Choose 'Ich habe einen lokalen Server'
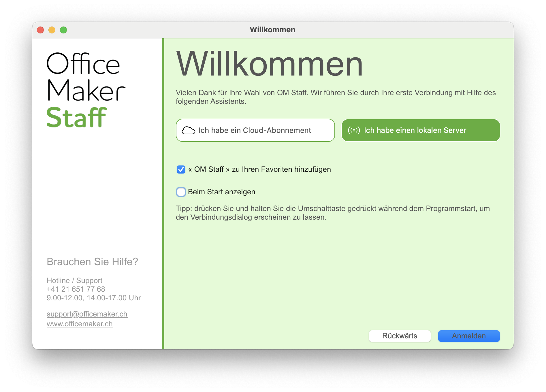 click(x=421, y=130)
